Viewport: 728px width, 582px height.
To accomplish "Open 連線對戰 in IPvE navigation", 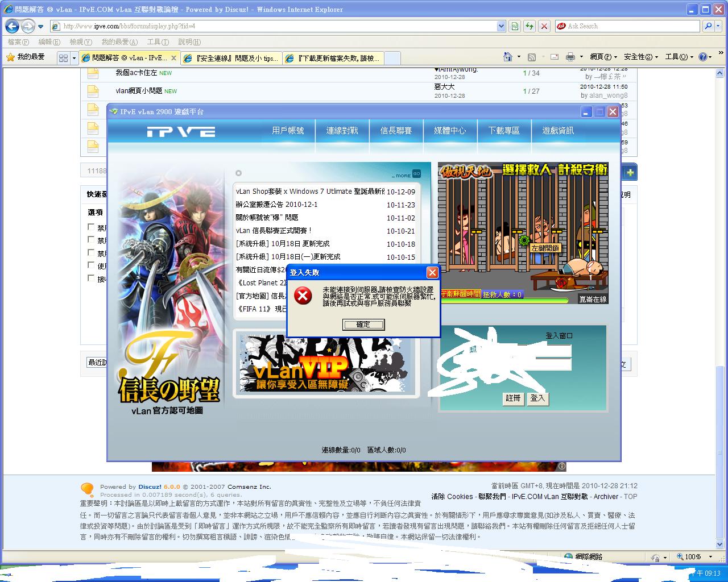I will [342, 131].
